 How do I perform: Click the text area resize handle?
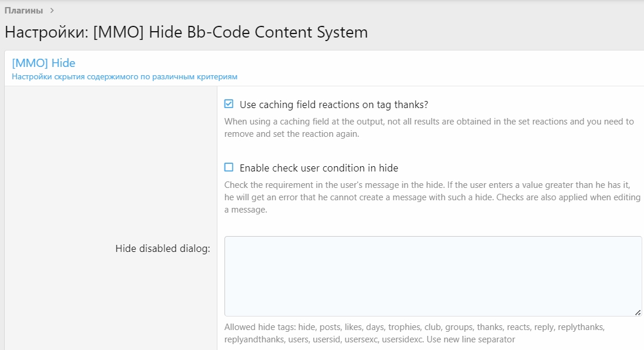click(638, 313)
